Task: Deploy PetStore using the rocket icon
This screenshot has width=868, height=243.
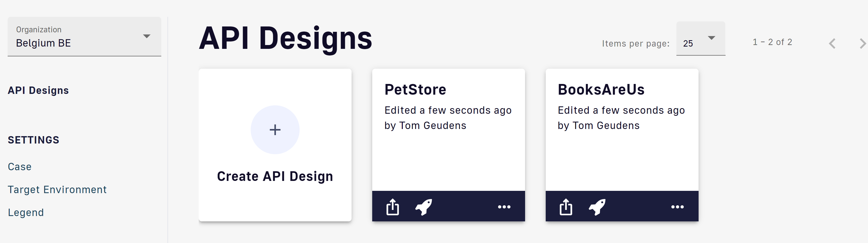Action: click(x=423, y=207)
